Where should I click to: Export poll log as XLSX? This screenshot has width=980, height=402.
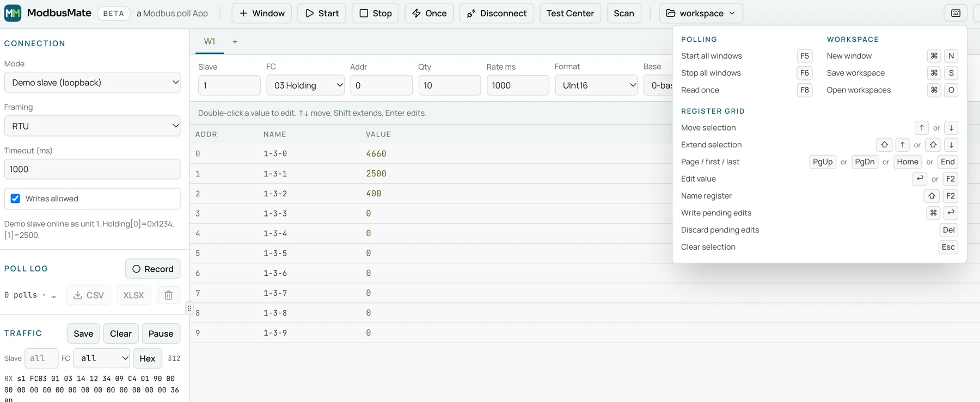pos(133,295)
